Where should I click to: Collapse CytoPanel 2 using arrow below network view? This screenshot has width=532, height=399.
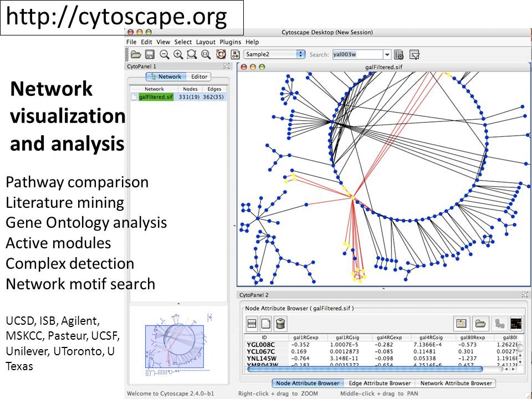coord(383,289)
